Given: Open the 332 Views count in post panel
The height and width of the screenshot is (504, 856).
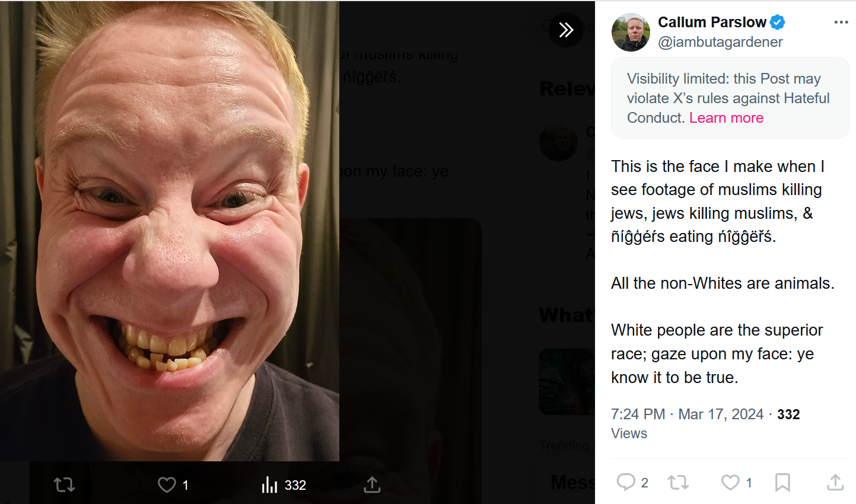Looking at the screenshot, I should click(x=788, y=414).
